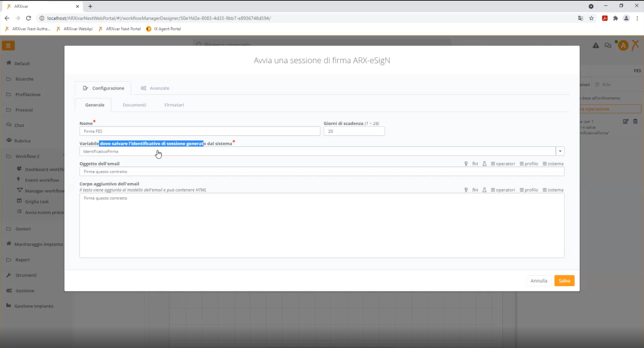The image size is (644, 348).
Task: Click the Corpo aggiuntivo dell'email text area
Action: pyautogui.click(x=322, y=225)
